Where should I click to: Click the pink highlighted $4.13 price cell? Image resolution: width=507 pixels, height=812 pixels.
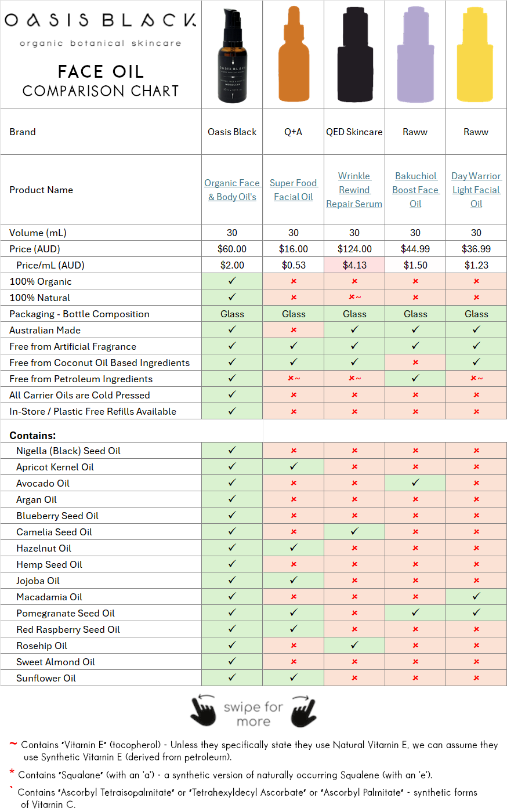[354, 265]
